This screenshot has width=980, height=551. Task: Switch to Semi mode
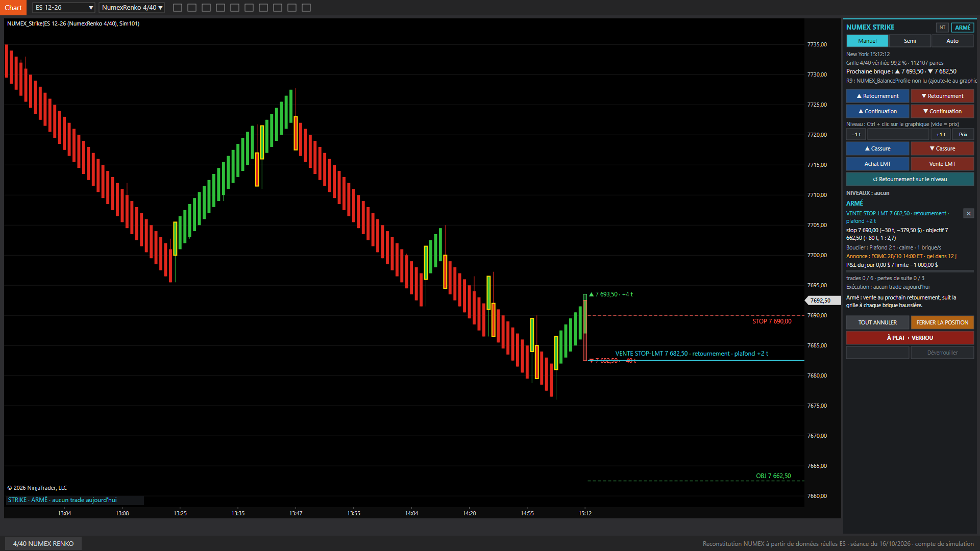pyautogui.click(x=910, y=41)
